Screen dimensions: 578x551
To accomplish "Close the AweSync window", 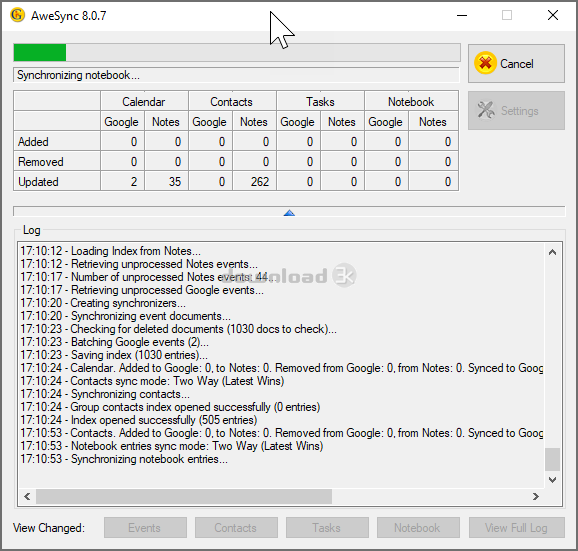I will click(553, 15).
